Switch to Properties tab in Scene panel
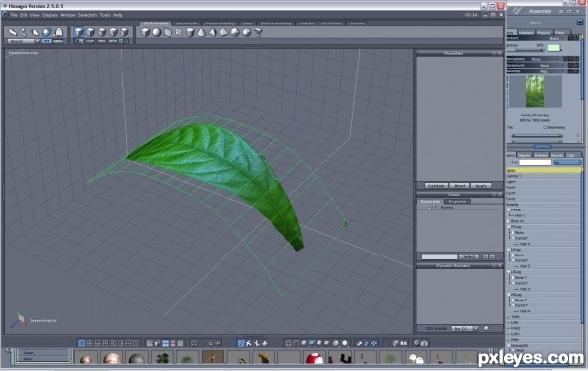 pos(458,202)
